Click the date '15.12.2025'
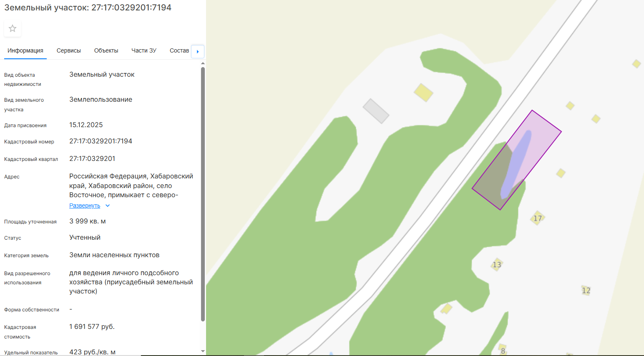Viewport: 644px width, 356px height. click(86, 125)
